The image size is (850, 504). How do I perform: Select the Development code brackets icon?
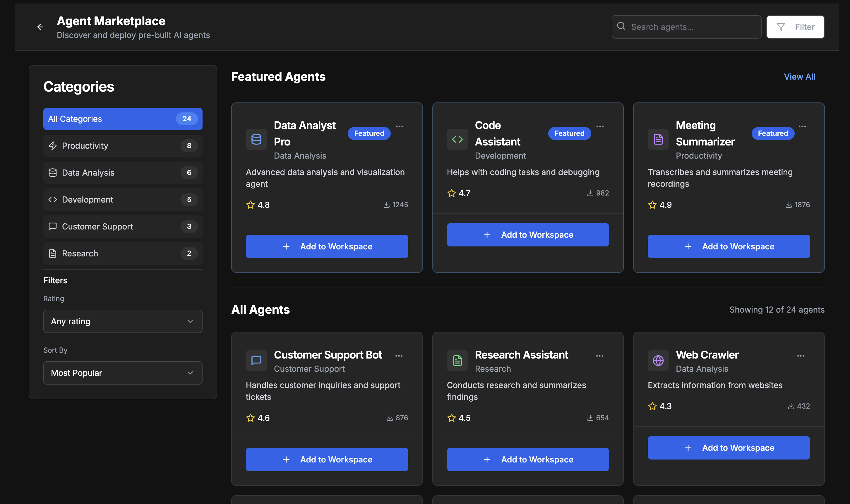point(53,199)
